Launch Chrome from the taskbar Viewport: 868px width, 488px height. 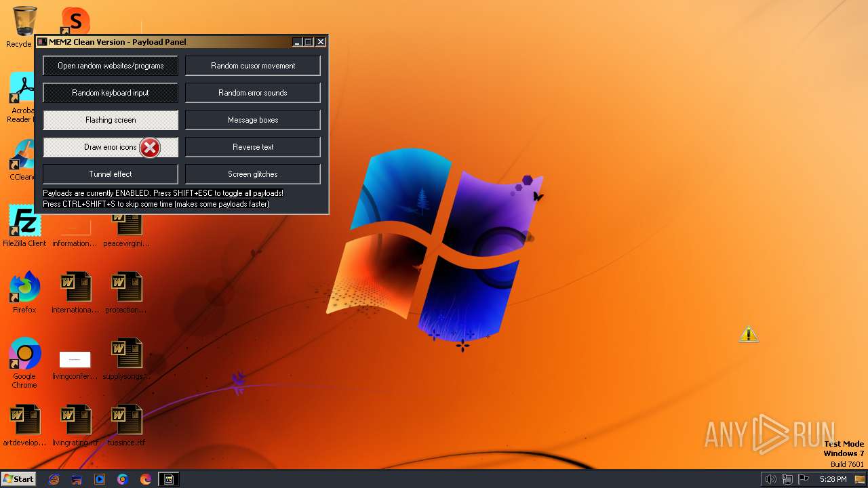pos(123,479)
